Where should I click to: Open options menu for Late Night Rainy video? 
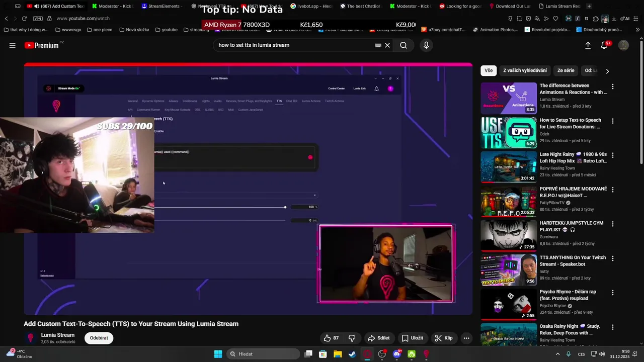point(612,155)
